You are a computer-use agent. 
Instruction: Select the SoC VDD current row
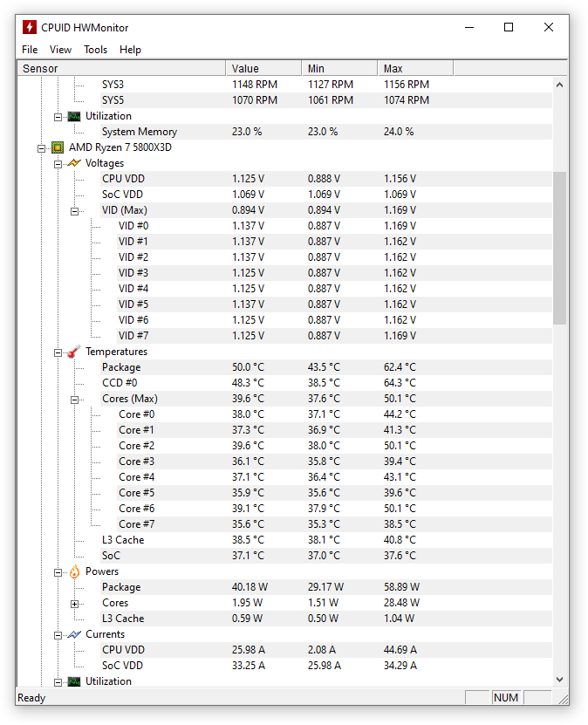326,667
